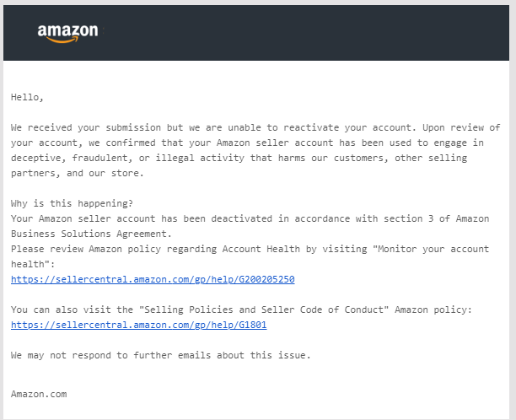Screen dimensions: 516x420
Task: Click the "partners, and our store." line
Action: coord(78,173)
